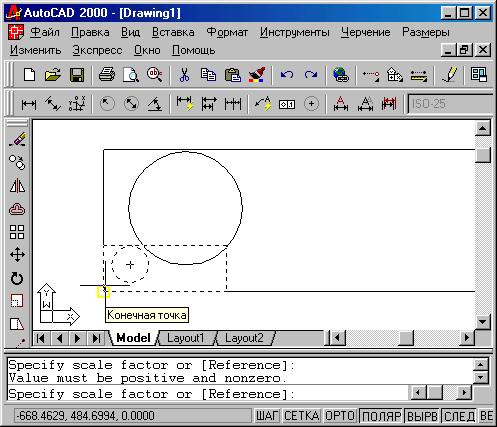Select the Array tool icon
This screenshot has height=427, width=497.
(x=17, y=232)
